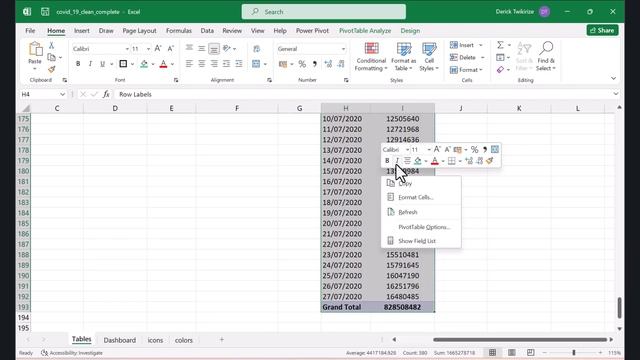Switch to the Formulas ribbon tab
This screenshot has height=360, width=640.
(179, 31)
